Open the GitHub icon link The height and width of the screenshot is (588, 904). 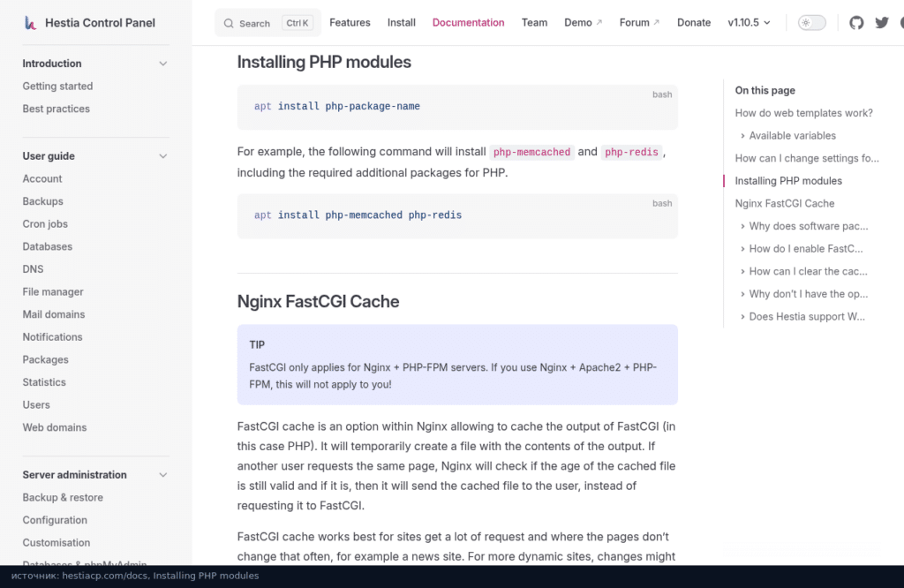click(x=856, y=22)
